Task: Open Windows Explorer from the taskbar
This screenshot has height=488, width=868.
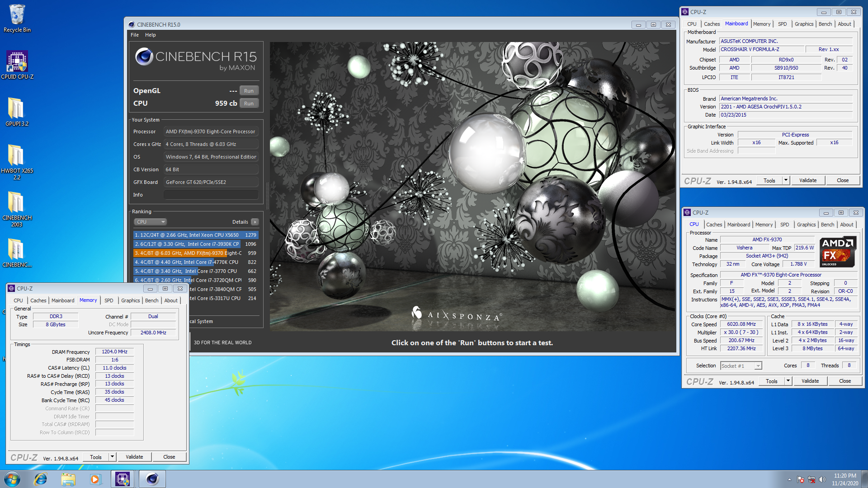Action: pyautogui.click(x=68, y=479)
